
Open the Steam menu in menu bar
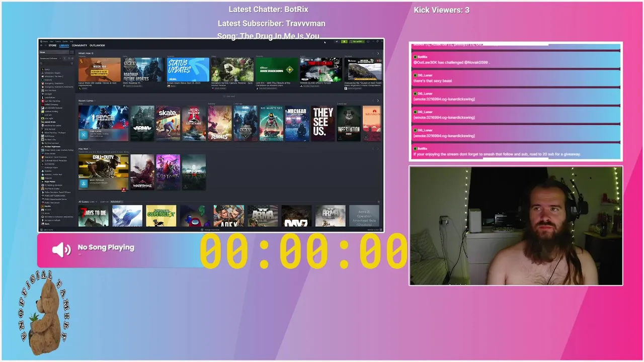point(45,41)
